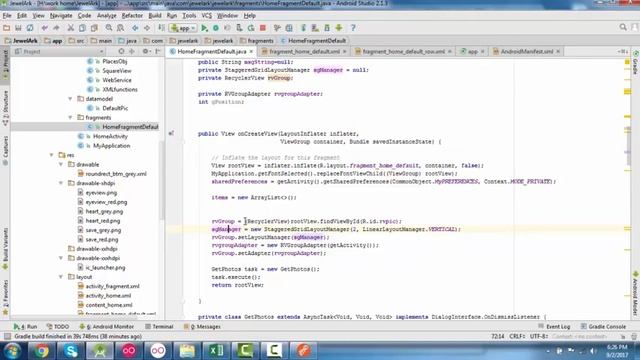Open the Build menu
The width and height of the screenshot is (640, 360).
tap(155, 16)
